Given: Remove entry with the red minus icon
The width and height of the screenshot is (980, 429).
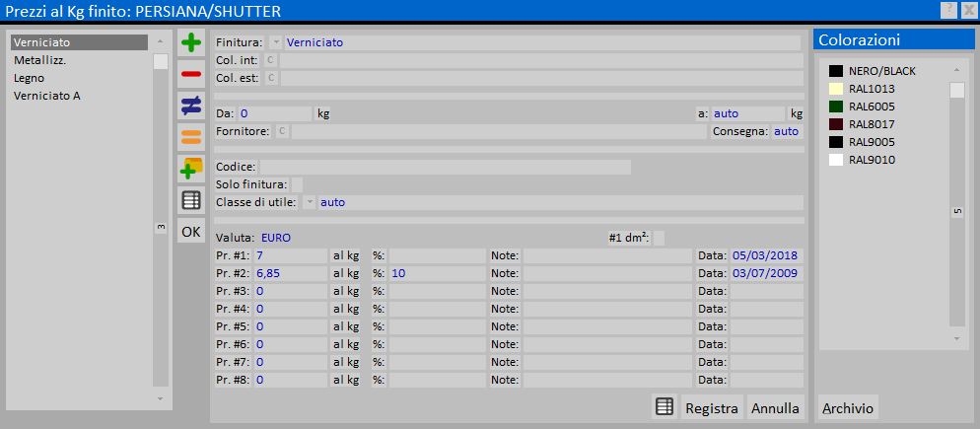Looking at the screenshot, I should (x=190, y=74).
